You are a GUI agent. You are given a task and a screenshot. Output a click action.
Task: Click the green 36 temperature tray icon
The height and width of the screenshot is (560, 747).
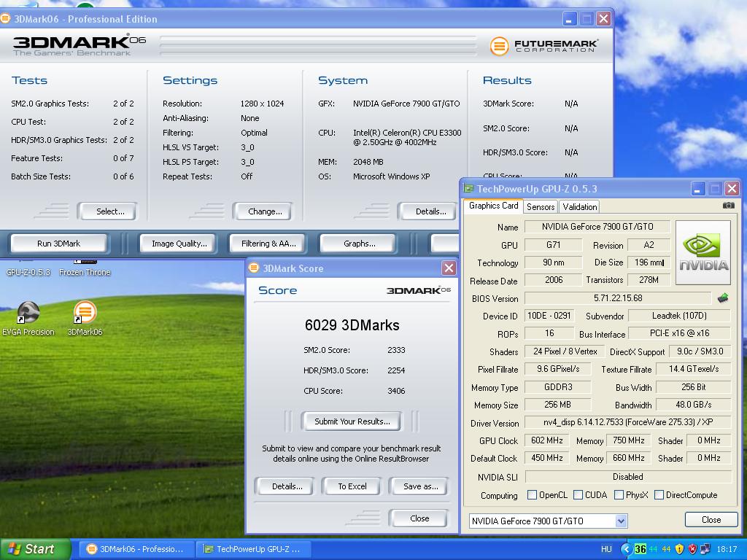click(x=640, y=549)
